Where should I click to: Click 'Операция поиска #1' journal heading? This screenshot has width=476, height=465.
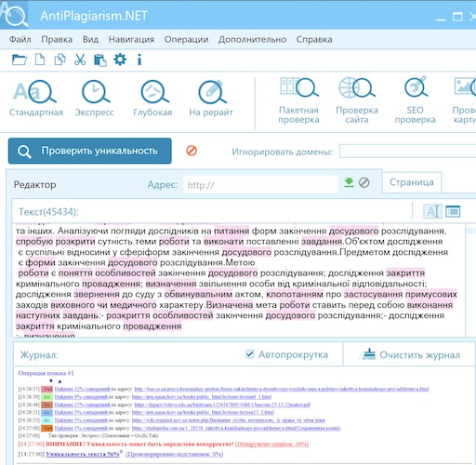46,373
